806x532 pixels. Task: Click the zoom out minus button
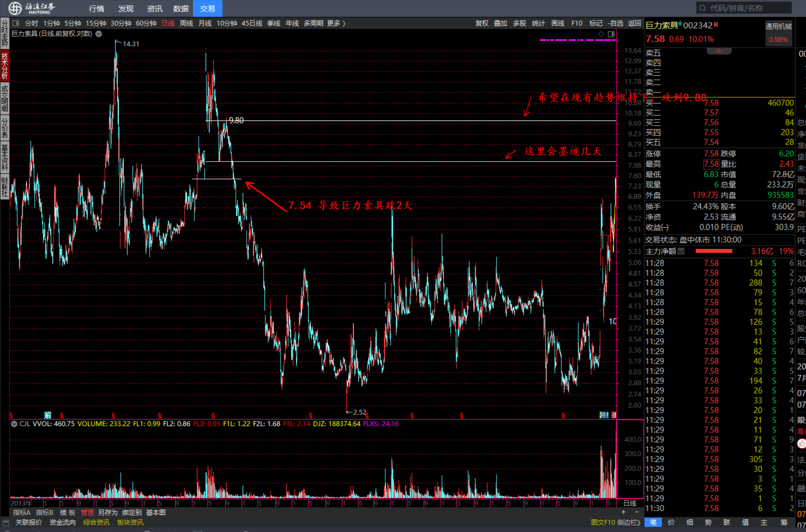click(x=637, y=512)
